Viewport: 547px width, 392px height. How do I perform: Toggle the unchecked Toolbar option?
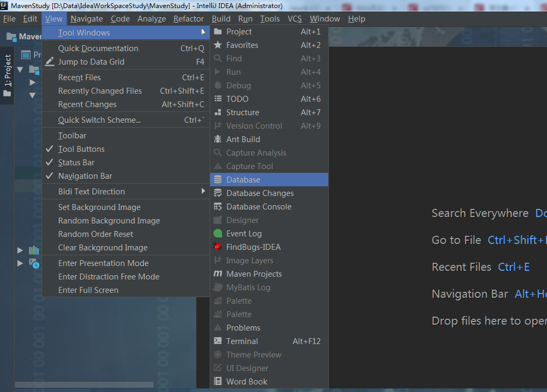tap(126, 136)
